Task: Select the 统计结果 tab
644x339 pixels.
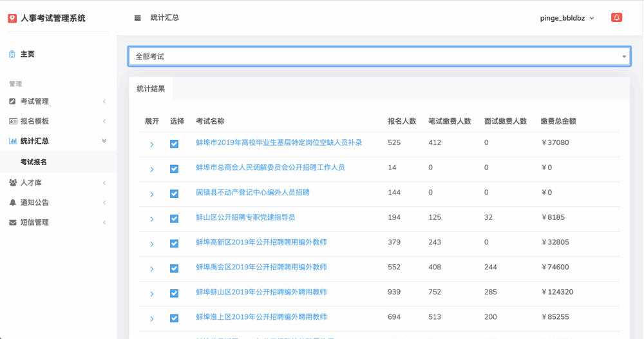Action: pos(151,89)
